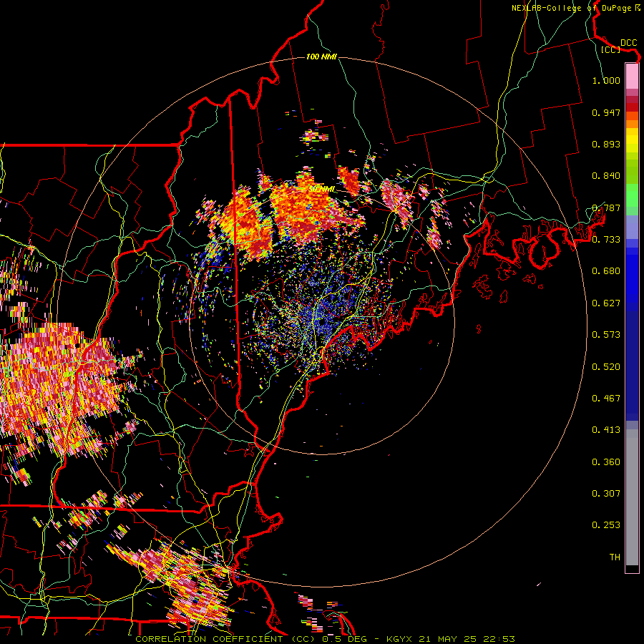The width and height of the screenshot is (644, 644).
Task: Click the NEXLAB-College of DuPage credit text
Action: point(571,8)
